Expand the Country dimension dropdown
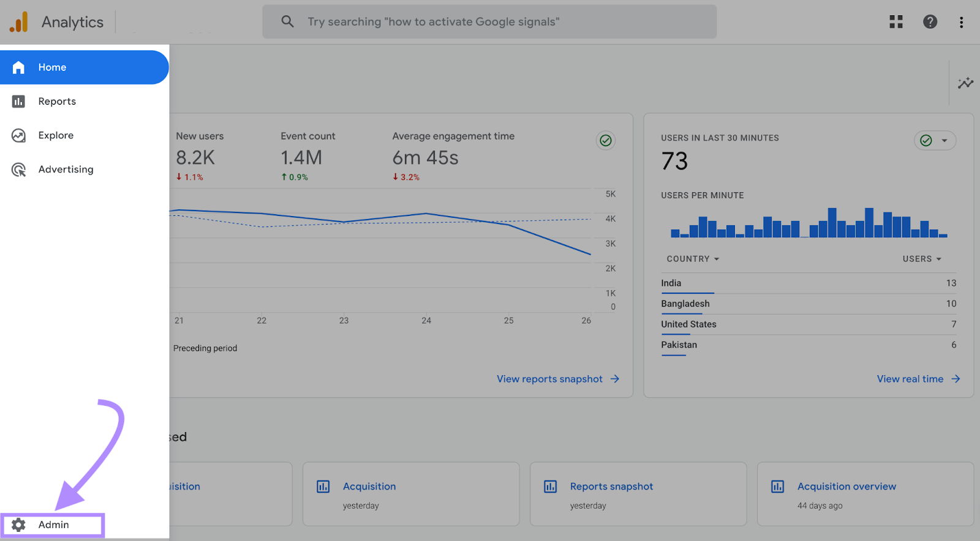Screen dimensions: 980x541 click(x=693, y=259)
